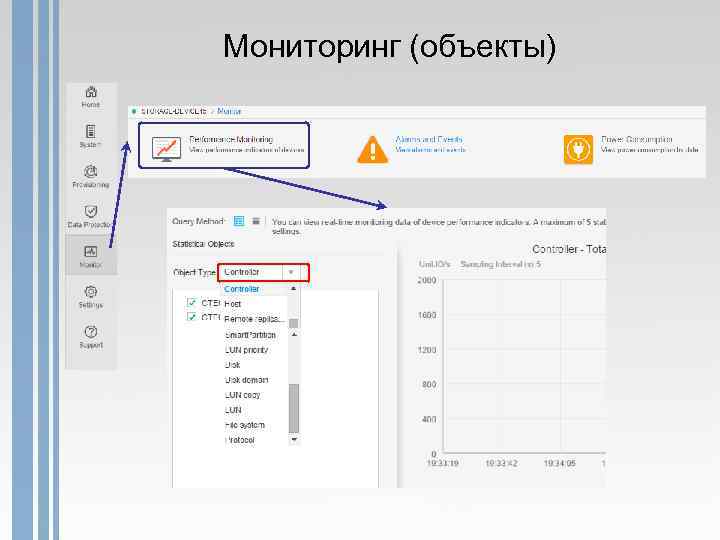Image resolution: width=720 pixels, height=540 pixels.
Task: Select Controller in the dropdown list
Action: pyautogui.click(x=242, y=289)
